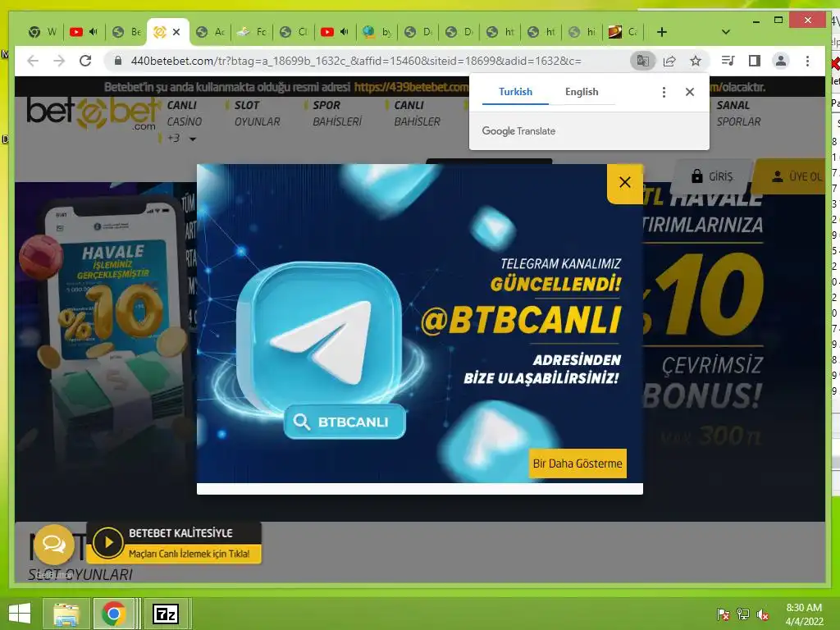
Task: Close the Telegram popup with yellow X
Action: 624,183
